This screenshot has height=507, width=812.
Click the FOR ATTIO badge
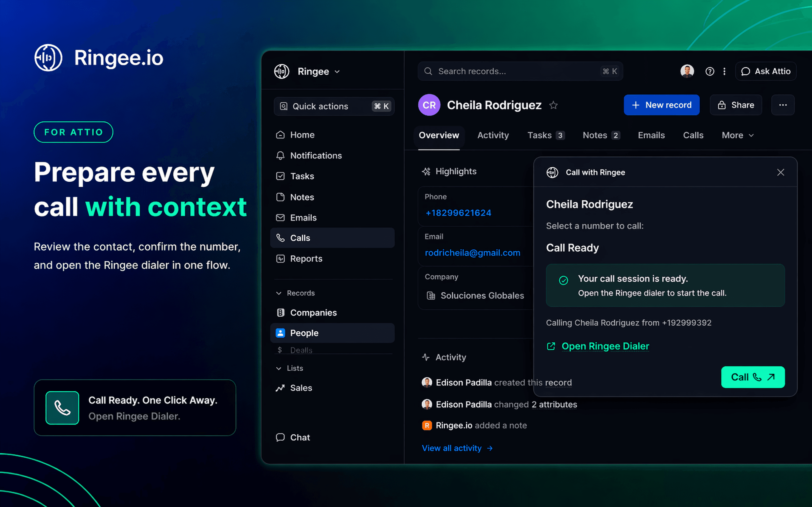pyautogui.click(x=74, y=132)
